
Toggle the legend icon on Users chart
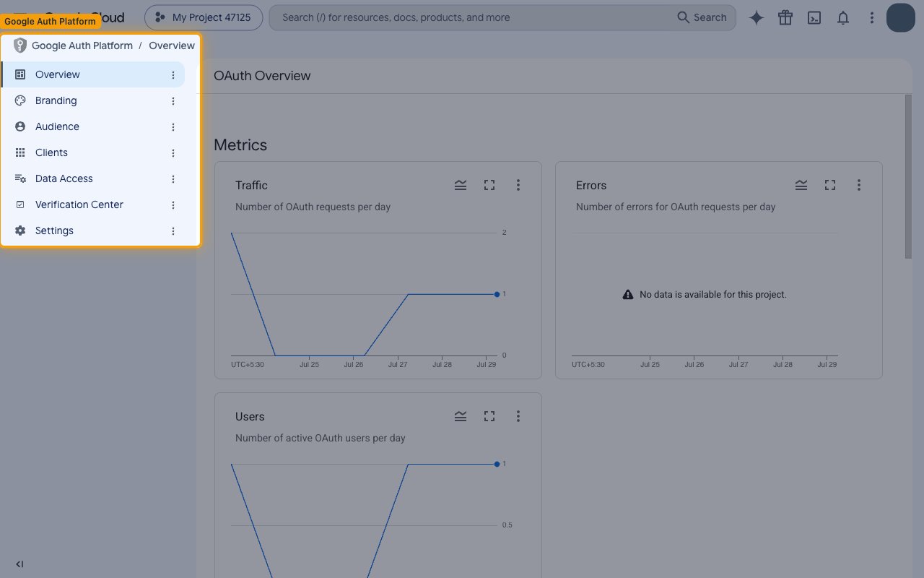click(461, 417)
